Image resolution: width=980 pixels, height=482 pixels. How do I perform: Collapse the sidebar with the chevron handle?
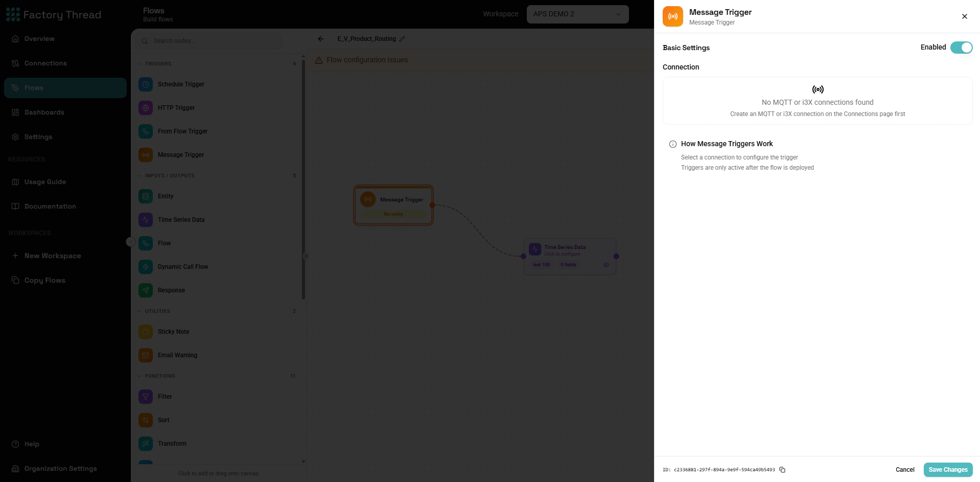(131, 242)
